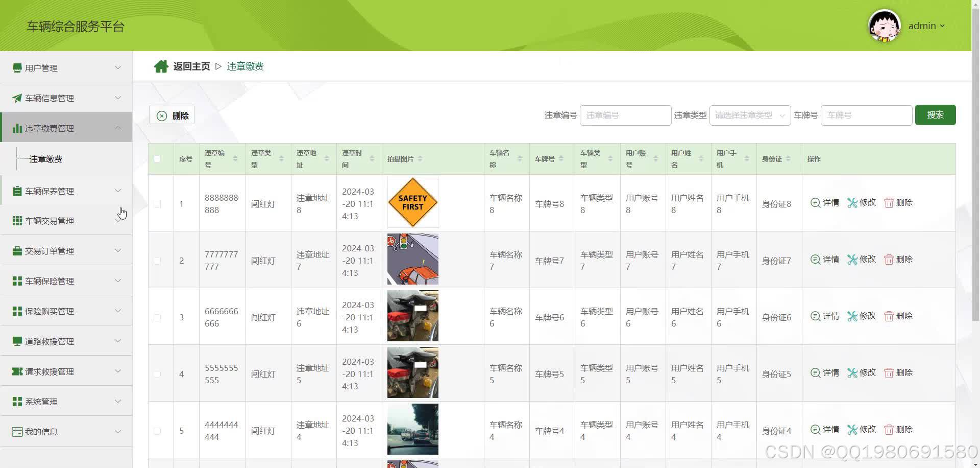The width and height of the screenshot is (980, 468).
Task: Open the admin user dropdown menu
Action: (926, 26)
